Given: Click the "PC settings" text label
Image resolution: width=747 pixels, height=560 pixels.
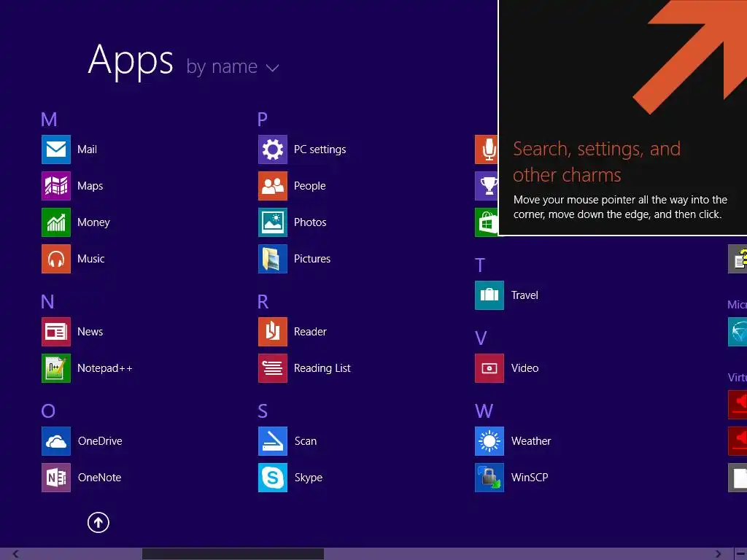Looking at the screenshot, I should [320, 149].
